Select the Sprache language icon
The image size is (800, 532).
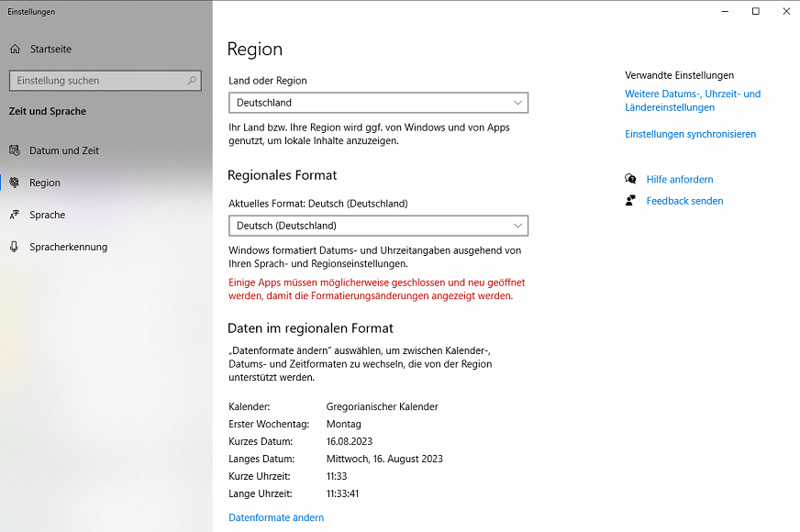tap(15, 215)
